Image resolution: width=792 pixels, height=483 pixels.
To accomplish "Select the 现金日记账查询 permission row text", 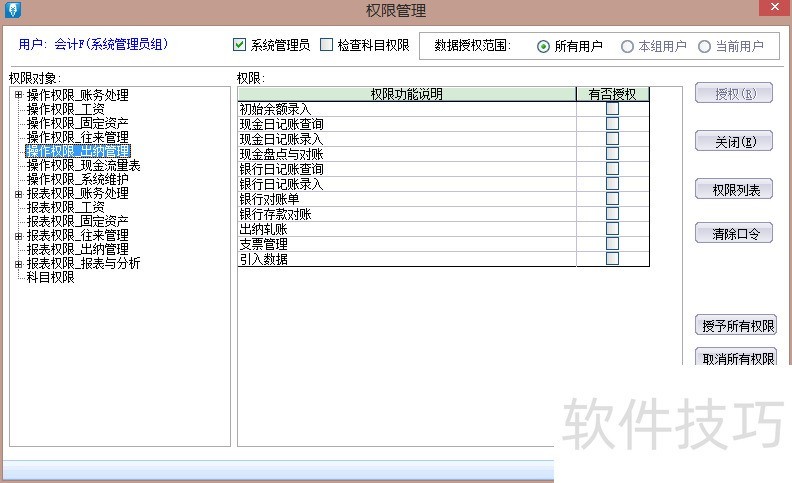I will click(x=281, y=124).
